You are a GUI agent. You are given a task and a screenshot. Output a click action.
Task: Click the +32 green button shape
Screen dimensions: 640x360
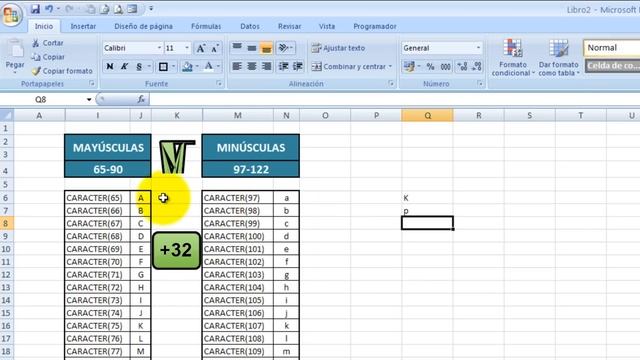coord(176,250)
